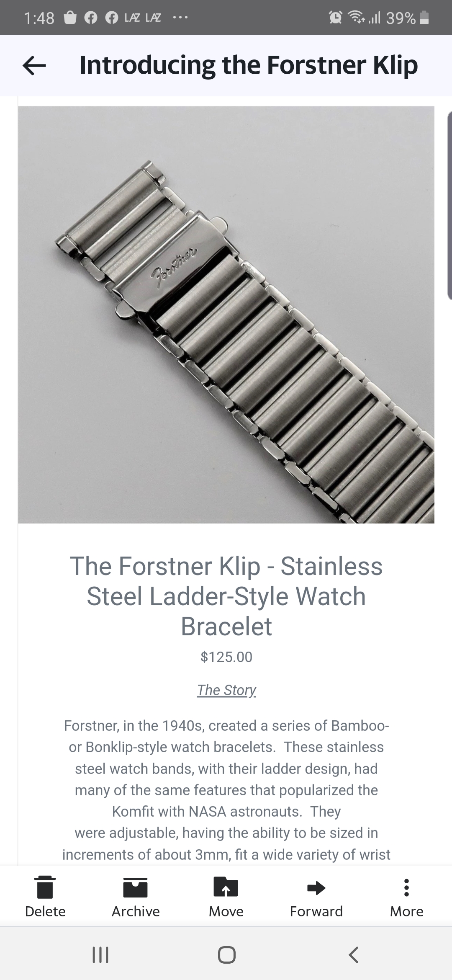Open the Forstner Klip product title link

click(x=226, y=596)
